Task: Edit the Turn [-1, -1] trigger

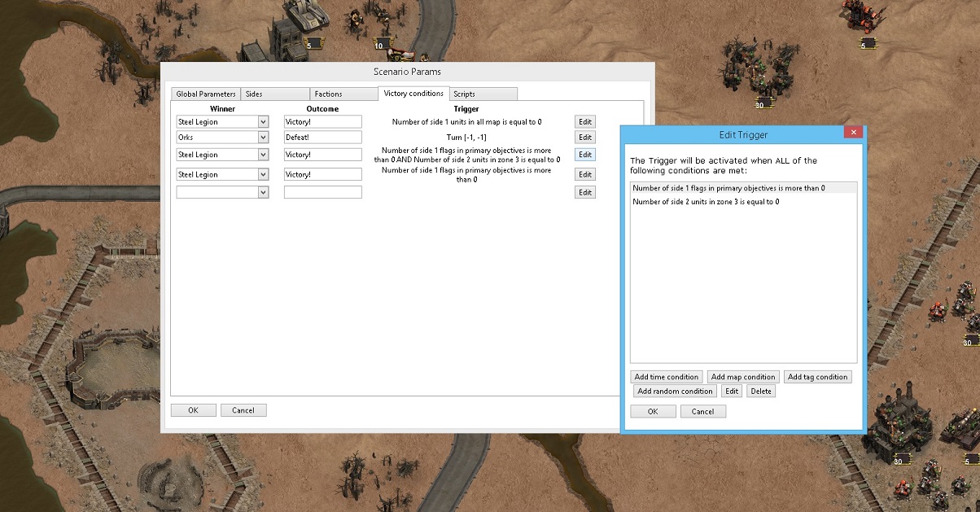Action: [x=584, y=138]
